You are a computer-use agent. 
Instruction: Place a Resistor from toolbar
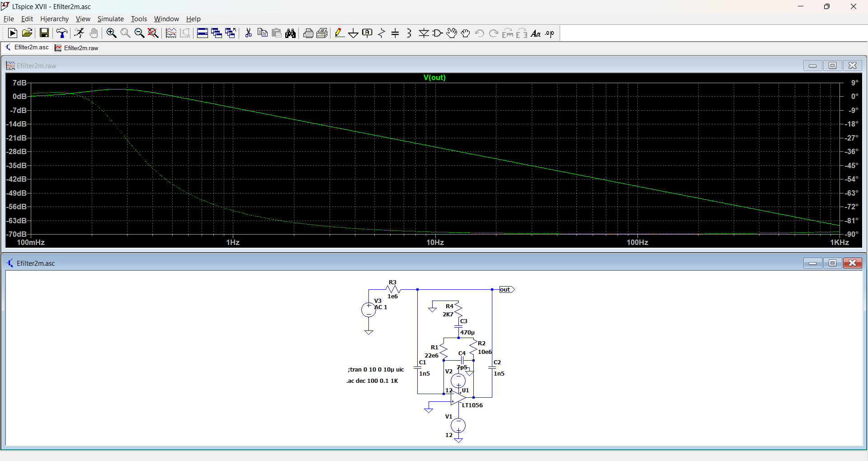pyautogui.click(x=382, y=33)
